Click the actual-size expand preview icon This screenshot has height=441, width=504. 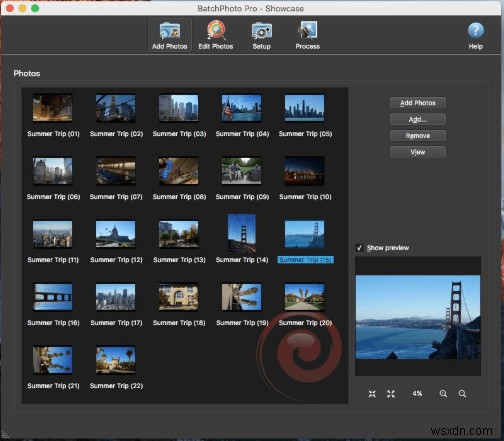point(391,394)
